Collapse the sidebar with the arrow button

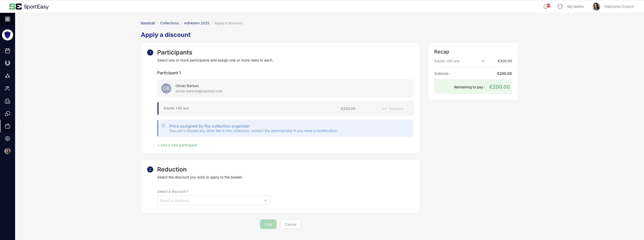(x=8, y=19)
